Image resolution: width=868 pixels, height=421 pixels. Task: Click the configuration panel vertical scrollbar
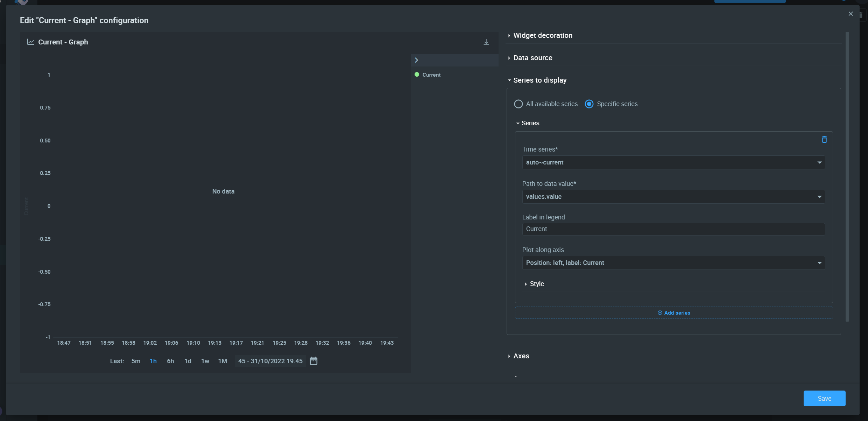click(x=847, y=177)
